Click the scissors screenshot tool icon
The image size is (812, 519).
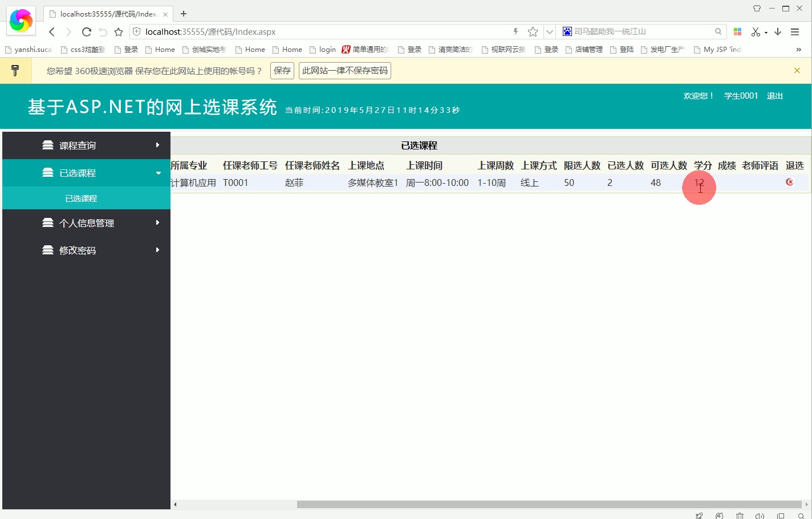[756, 32]
